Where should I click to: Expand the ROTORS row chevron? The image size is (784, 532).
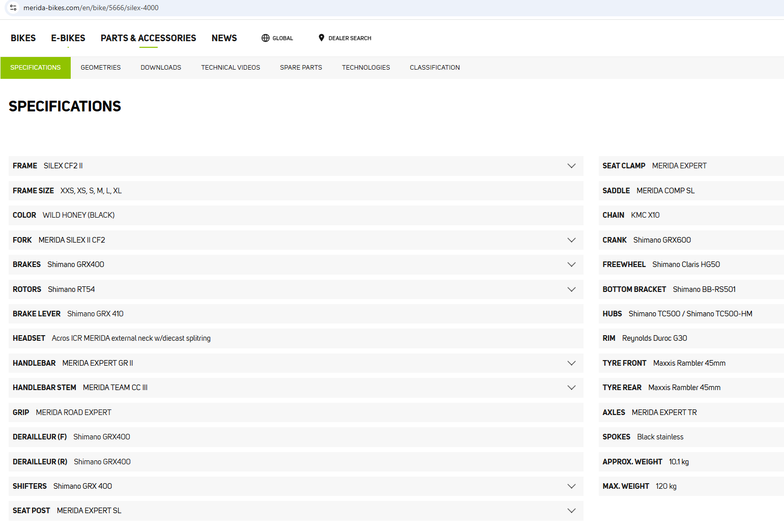(571, 289)
